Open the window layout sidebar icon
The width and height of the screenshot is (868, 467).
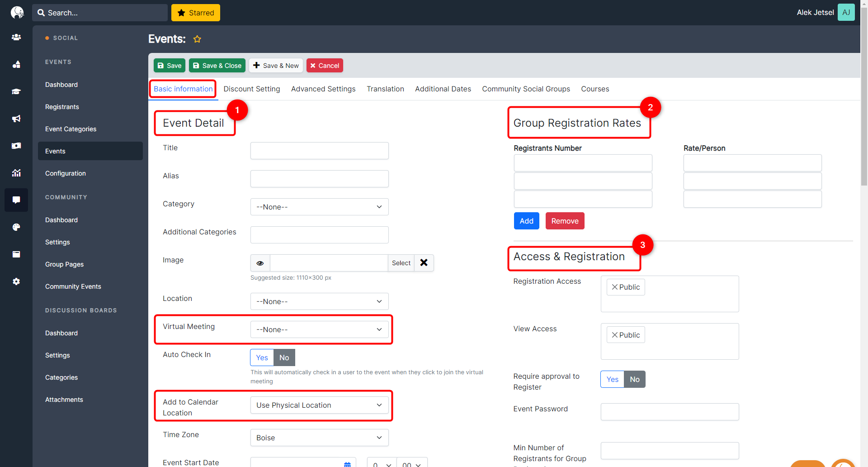tap(16, 254)
